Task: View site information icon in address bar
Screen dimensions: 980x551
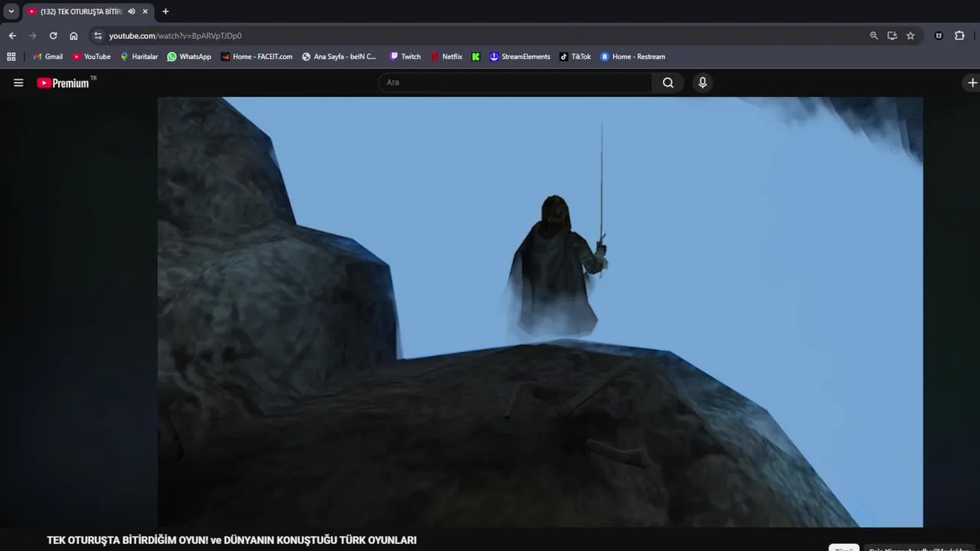Action: [x=97, y=35]
